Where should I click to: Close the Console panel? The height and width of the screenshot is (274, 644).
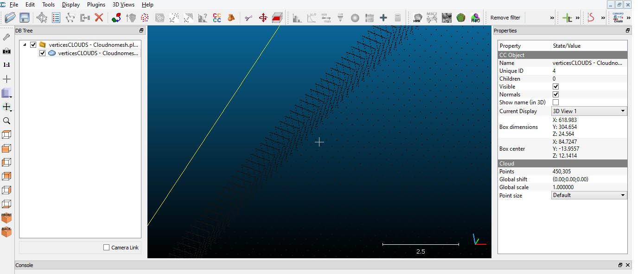(x=628, y=265)
